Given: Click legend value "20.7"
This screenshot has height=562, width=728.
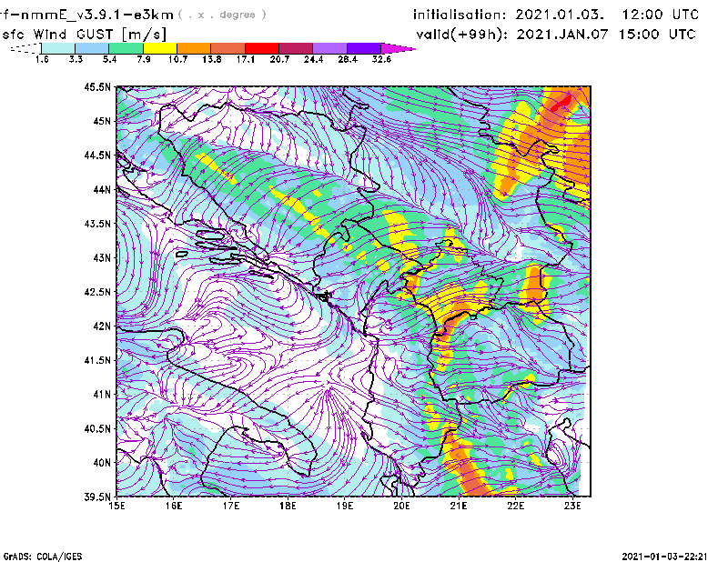Looking at the screenshot, I should point(279,59).
